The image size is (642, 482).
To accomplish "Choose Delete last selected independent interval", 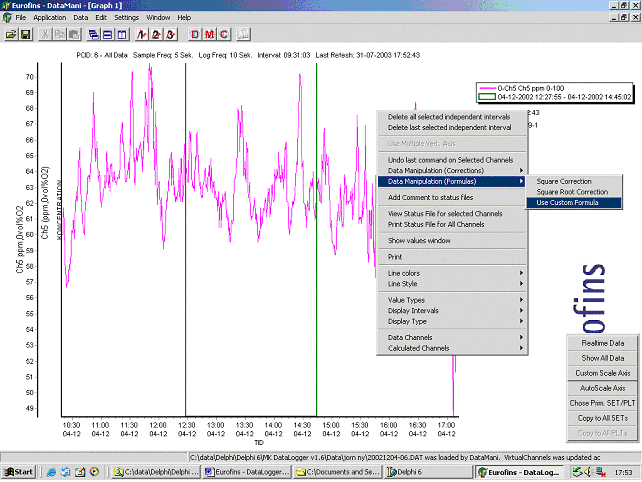I will 452,127.
